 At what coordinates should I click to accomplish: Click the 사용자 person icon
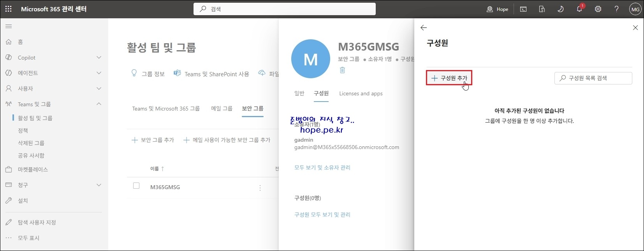tap(9, 88)
